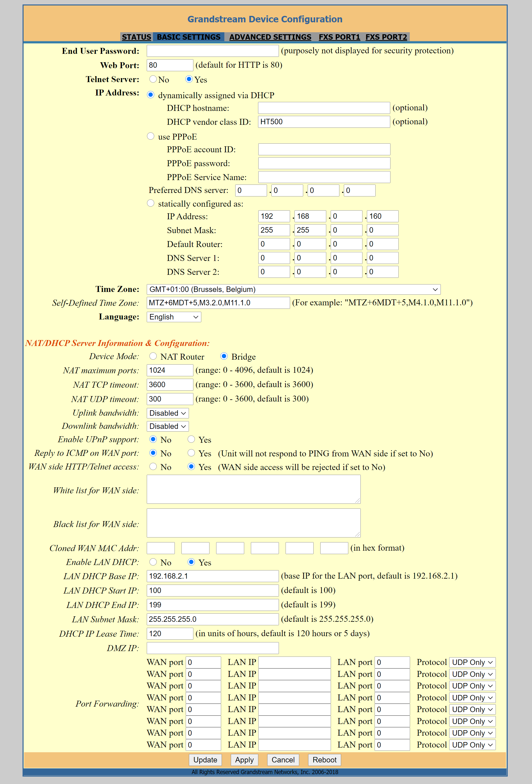Image resolution: width=532 pixels, height=784 pixels.
Task: Go to FXS PORT2 tab
Action: click(386, 37)
